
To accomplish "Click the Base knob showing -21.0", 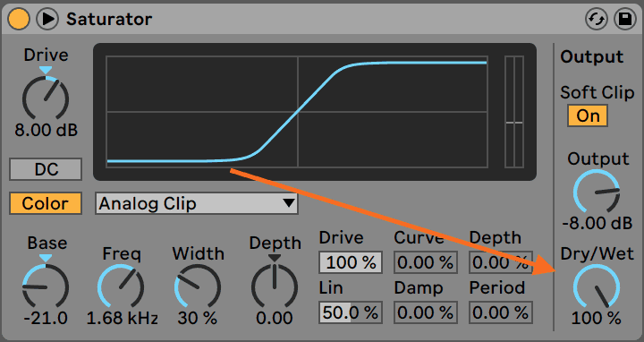I will click(x=46, y=286).
